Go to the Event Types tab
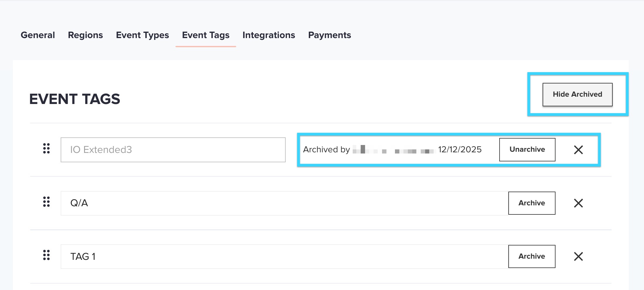 click(142, 35)
